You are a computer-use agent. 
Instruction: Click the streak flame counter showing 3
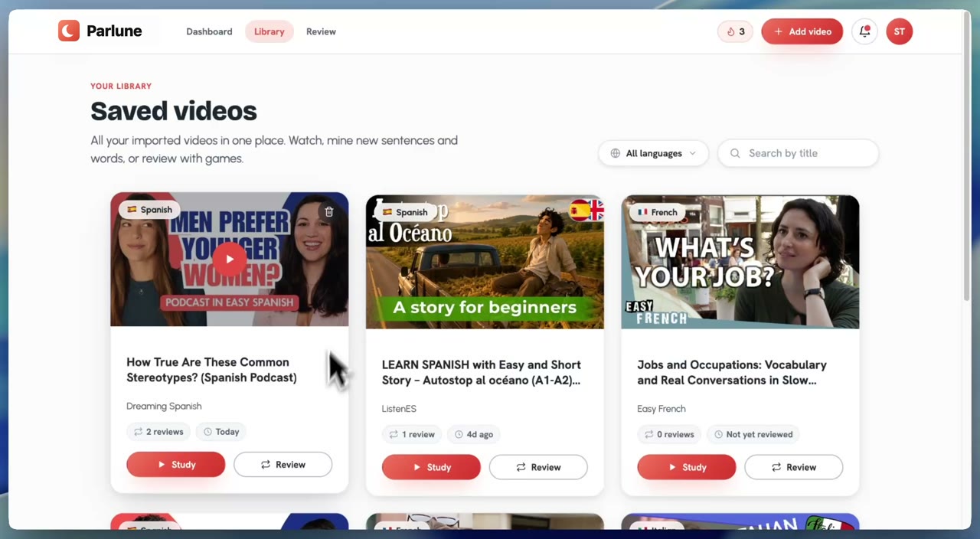click(735, 31)
